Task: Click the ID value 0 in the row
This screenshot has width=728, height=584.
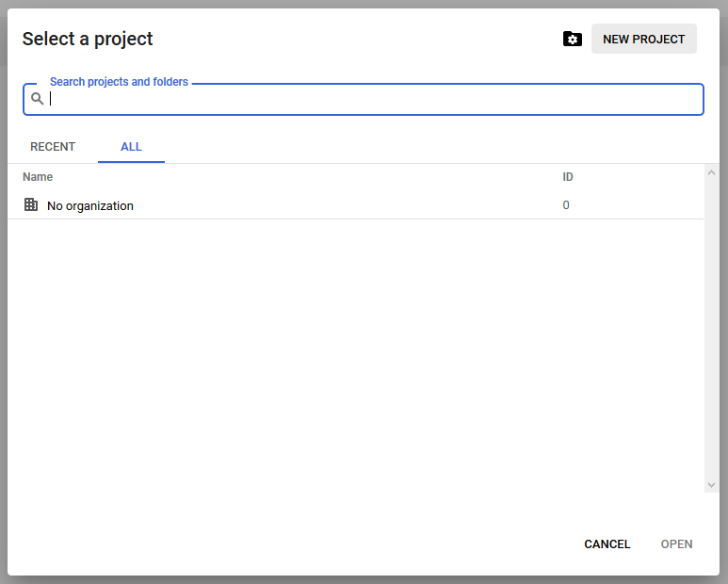Action: tap(566, 205)
